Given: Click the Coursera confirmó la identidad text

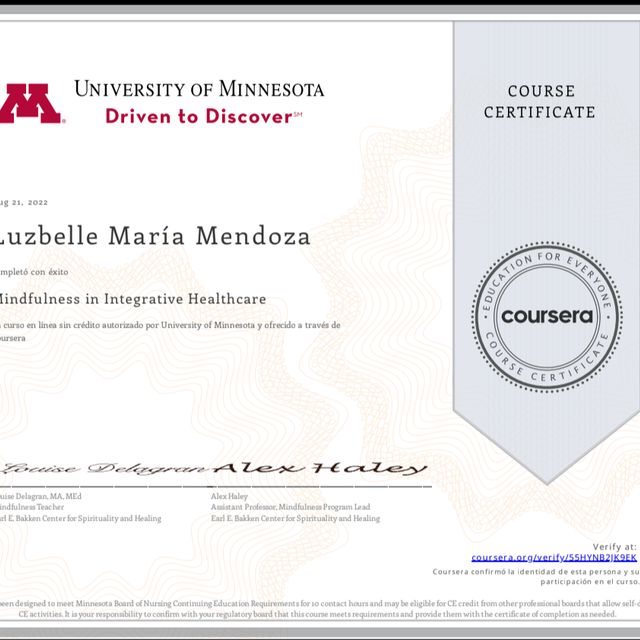Looking at the screenshot, I should click(x=536, y=576).
